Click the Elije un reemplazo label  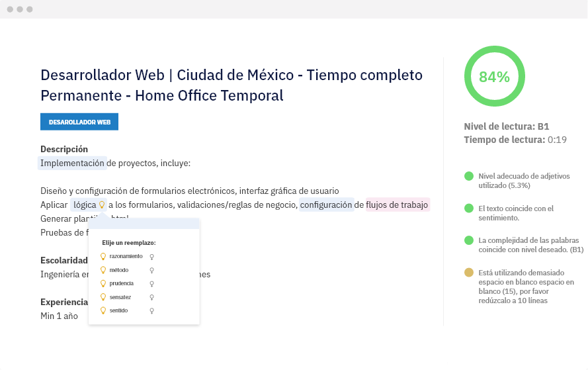(128, 243)
